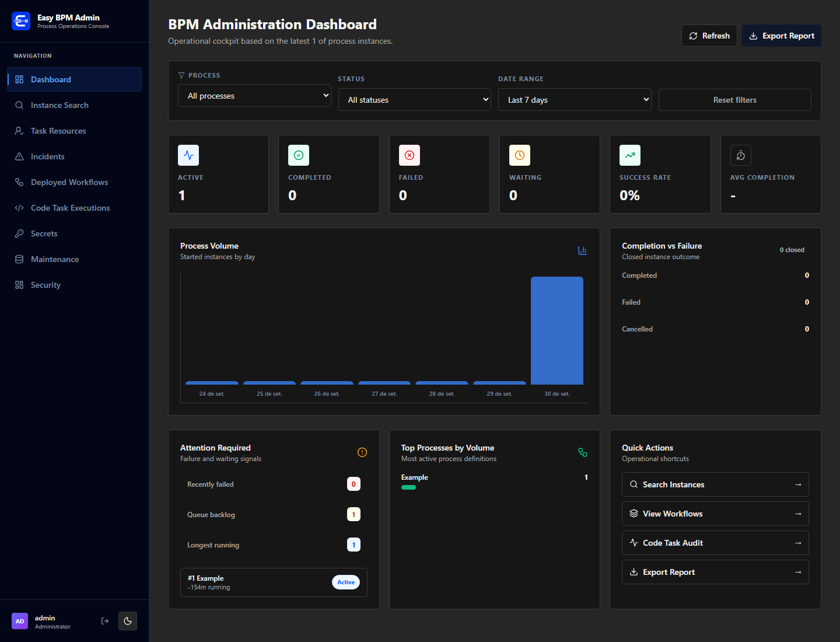Open the Incidents page
840x642 pixels.
[75, 156]
